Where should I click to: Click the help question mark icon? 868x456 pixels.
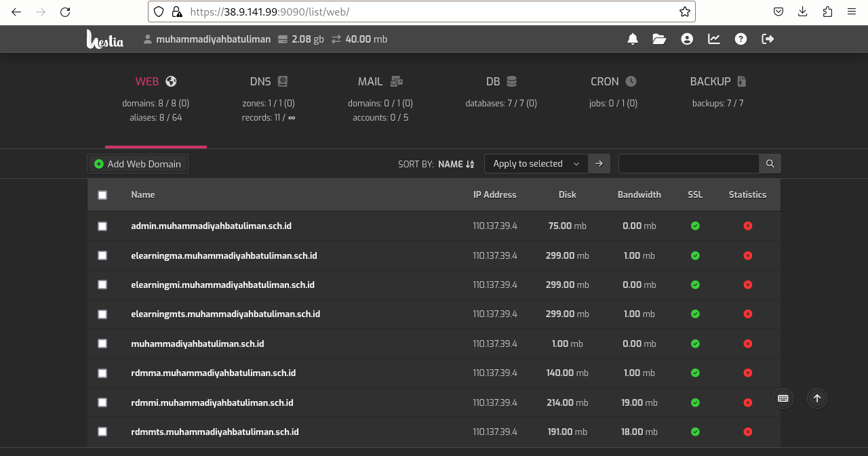coord(741,39)
